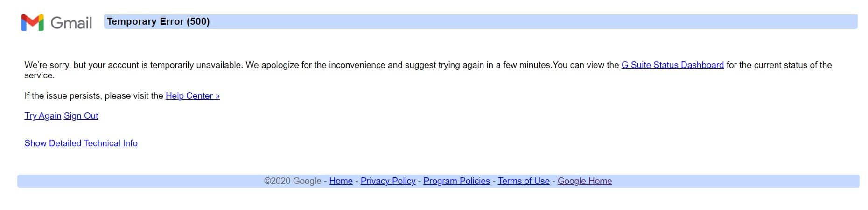Open the Terms of Use footer link

click(x=524, y=181)
